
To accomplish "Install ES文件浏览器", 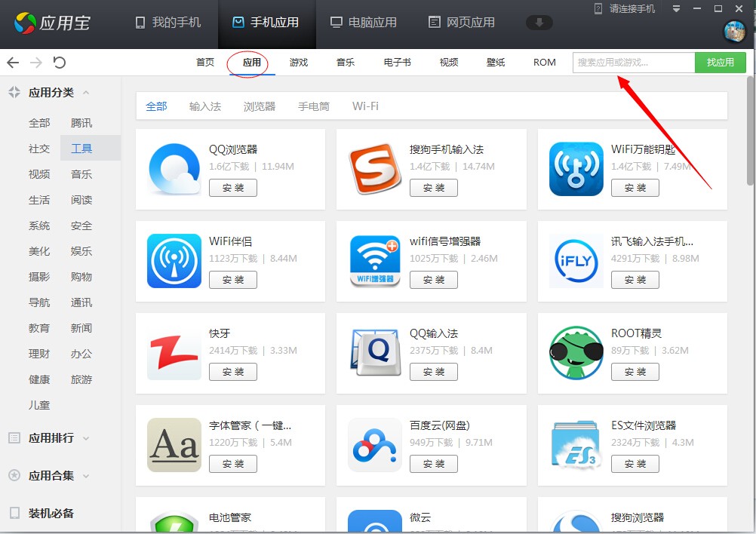I will click(x=635, y=464).
